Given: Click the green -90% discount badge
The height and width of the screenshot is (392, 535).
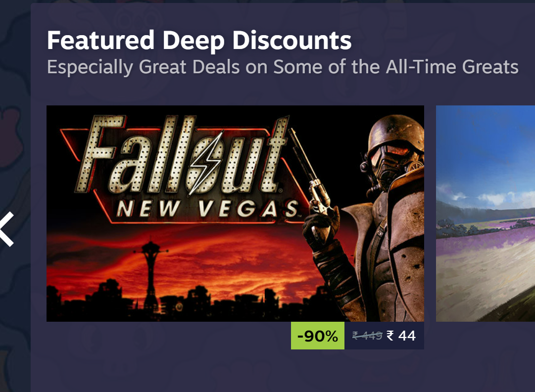Looking at the screenshot, I should 317,336.
